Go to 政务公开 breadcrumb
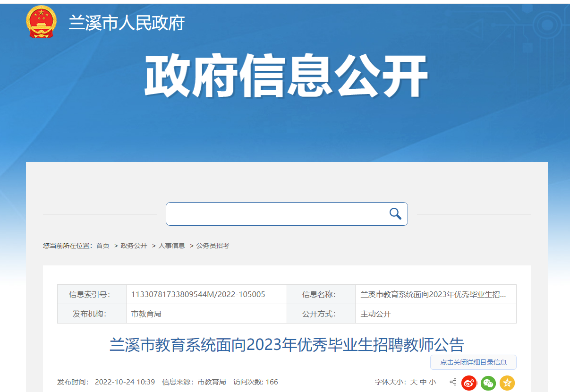Viewport: 570px width, 392px height. (x=134, y=246)
